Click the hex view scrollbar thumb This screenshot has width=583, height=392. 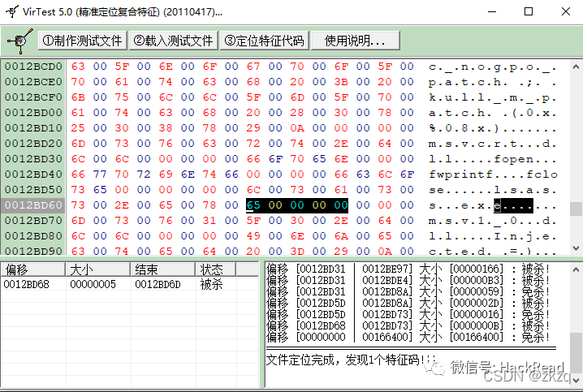click(x=576, y=209)
